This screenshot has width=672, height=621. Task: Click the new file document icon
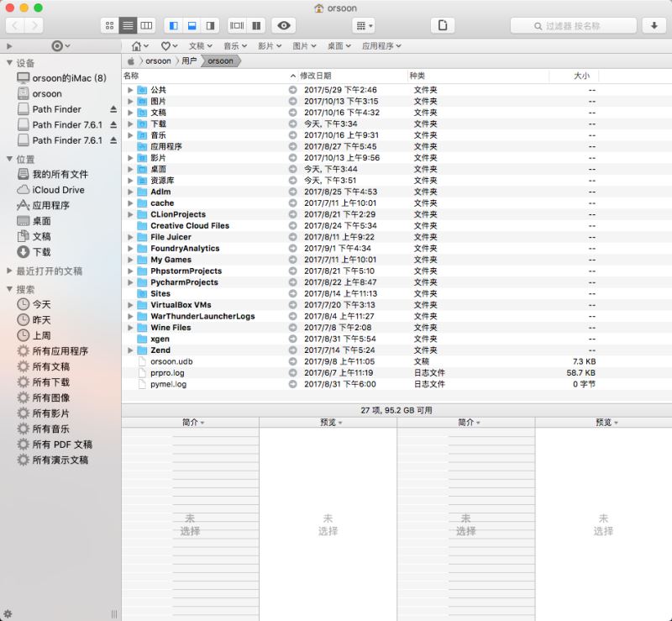coord(443,26)
